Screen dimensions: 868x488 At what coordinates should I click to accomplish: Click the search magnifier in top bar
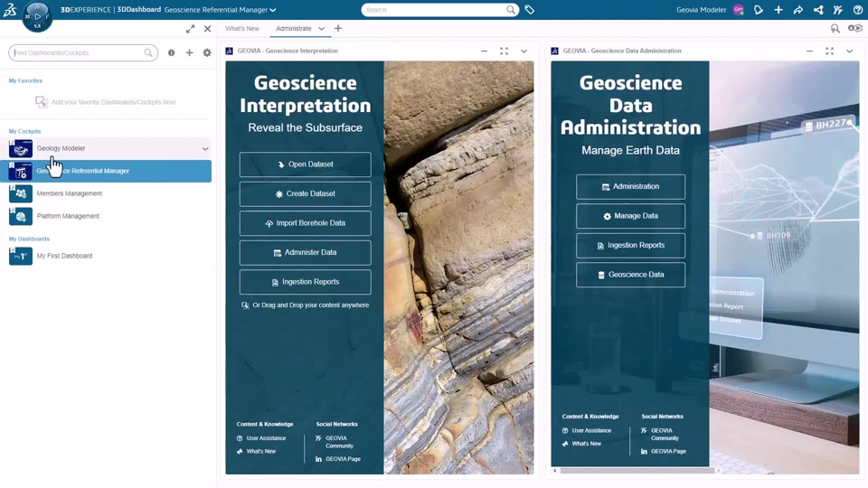511,10
